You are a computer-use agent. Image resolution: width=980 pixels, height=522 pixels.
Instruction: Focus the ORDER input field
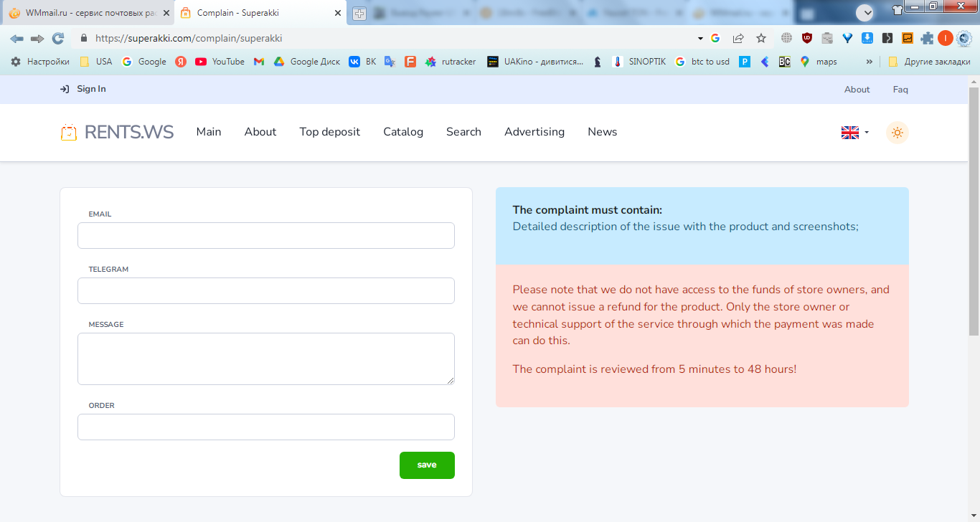pos(266,427)
